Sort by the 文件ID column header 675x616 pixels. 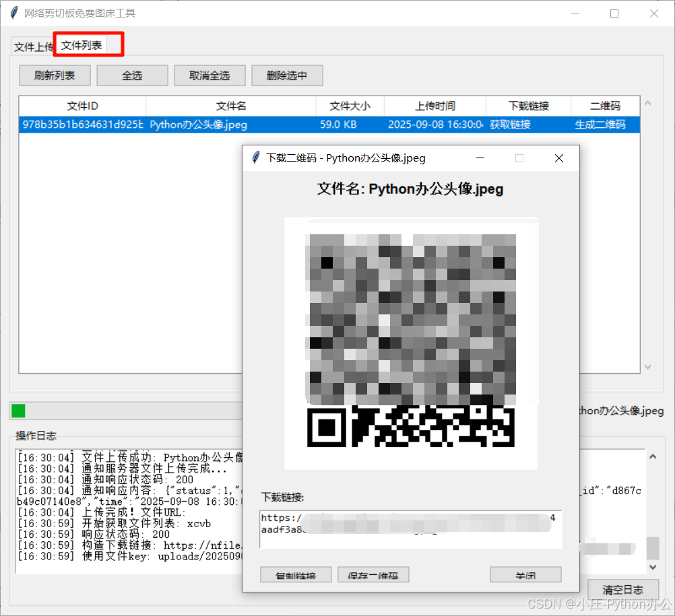[x=82, y=106]
